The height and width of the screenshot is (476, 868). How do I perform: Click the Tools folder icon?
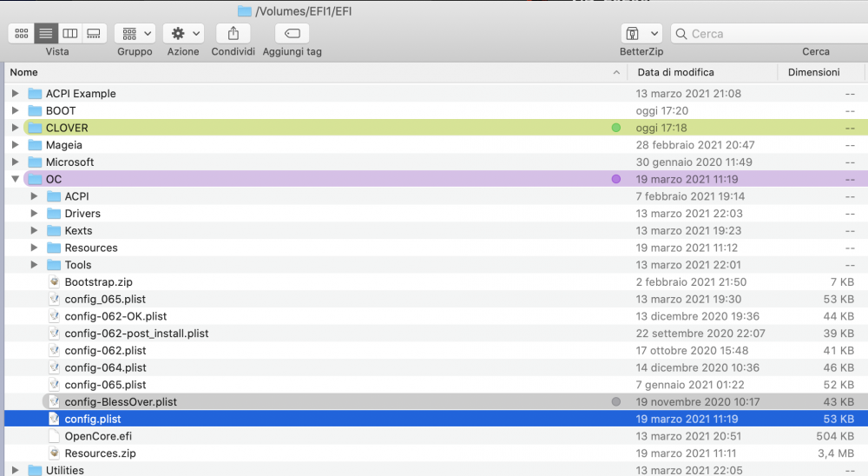tap(54, 266)
